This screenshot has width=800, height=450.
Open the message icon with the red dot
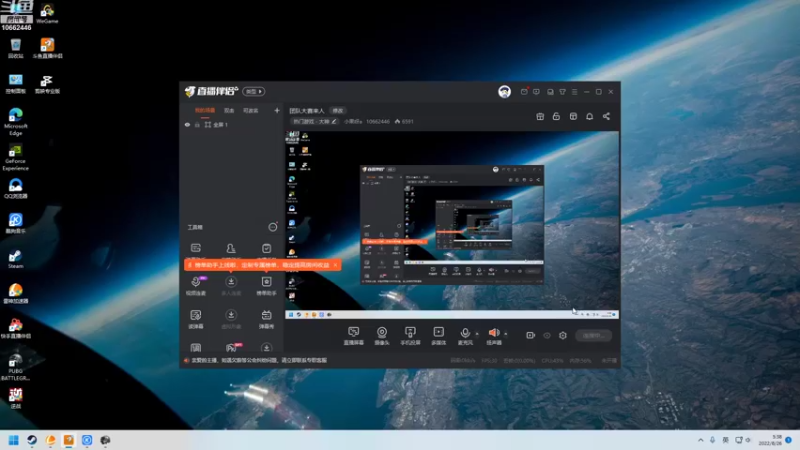pyautogui.click(x=524, y=91)
